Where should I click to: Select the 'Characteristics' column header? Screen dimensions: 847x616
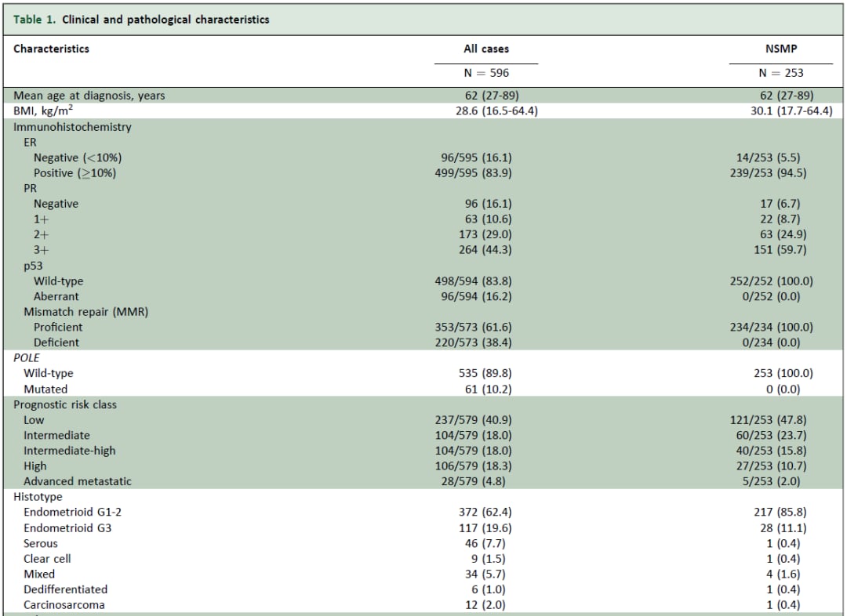click(51, 49)
